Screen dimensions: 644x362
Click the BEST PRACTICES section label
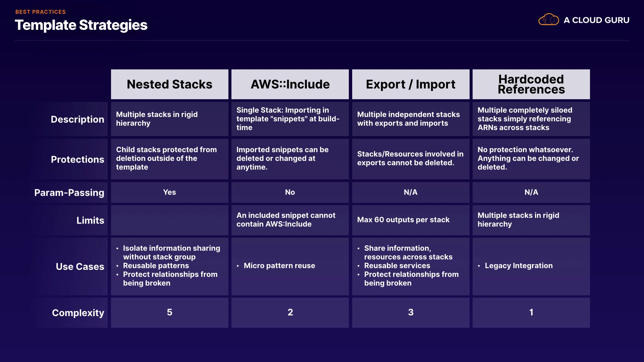click(x=41, y=12)
